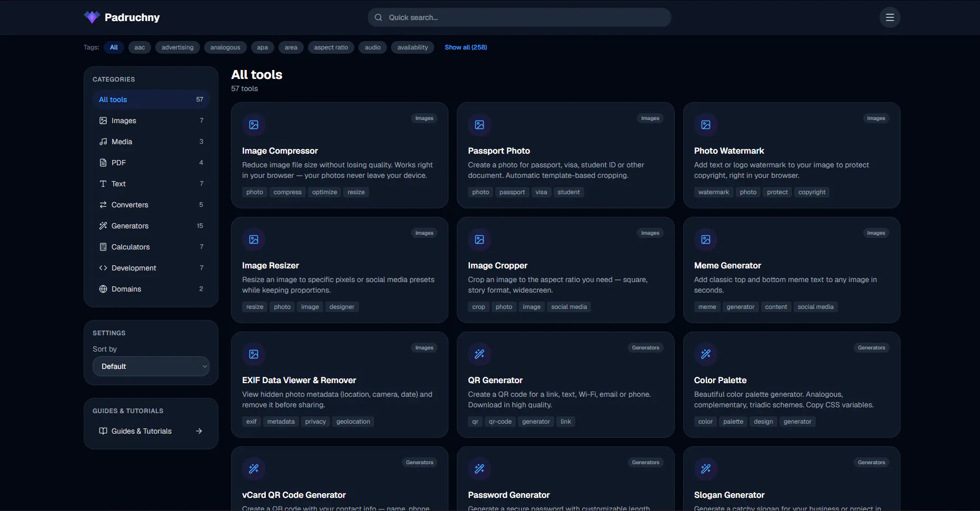Click the Images category icon in sidebar
The image size is (980, 511).
coord(103,121)
